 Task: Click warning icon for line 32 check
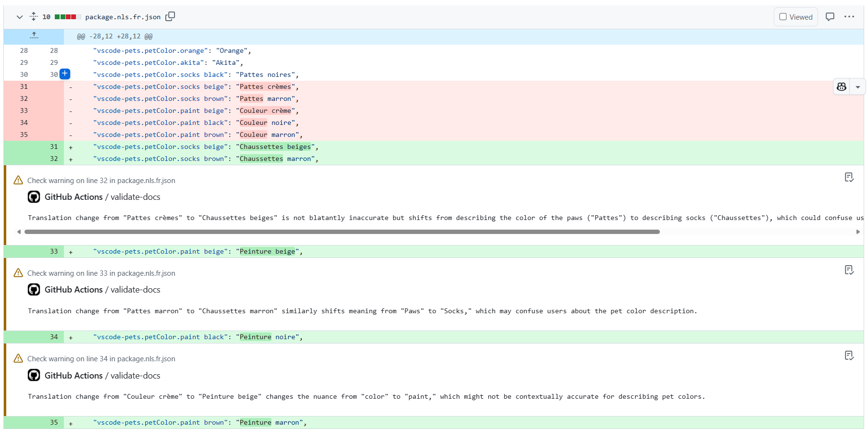(18, 180)
